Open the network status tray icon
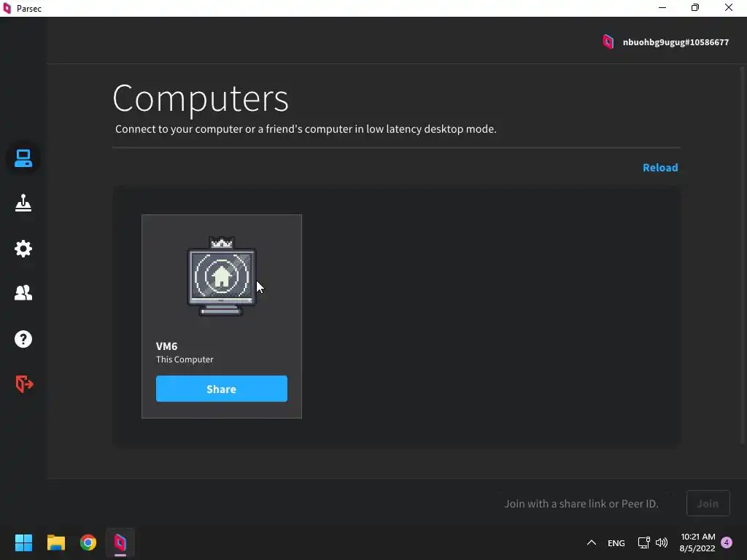Screen dimensions: 747x560 643,542
